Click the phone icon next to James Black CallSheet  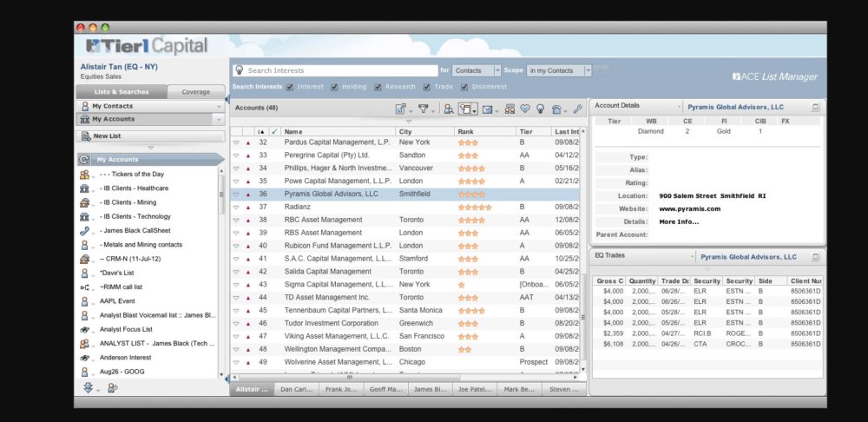84,231
